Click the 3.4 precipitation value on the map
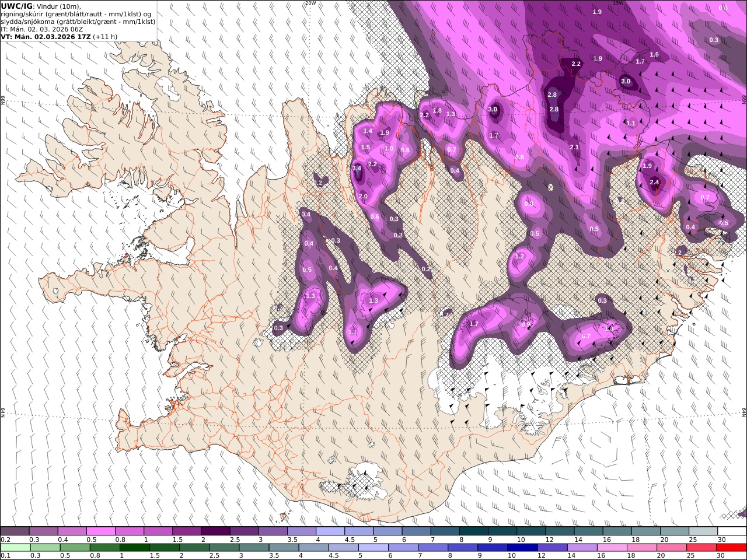 click(x=357, y=169)
